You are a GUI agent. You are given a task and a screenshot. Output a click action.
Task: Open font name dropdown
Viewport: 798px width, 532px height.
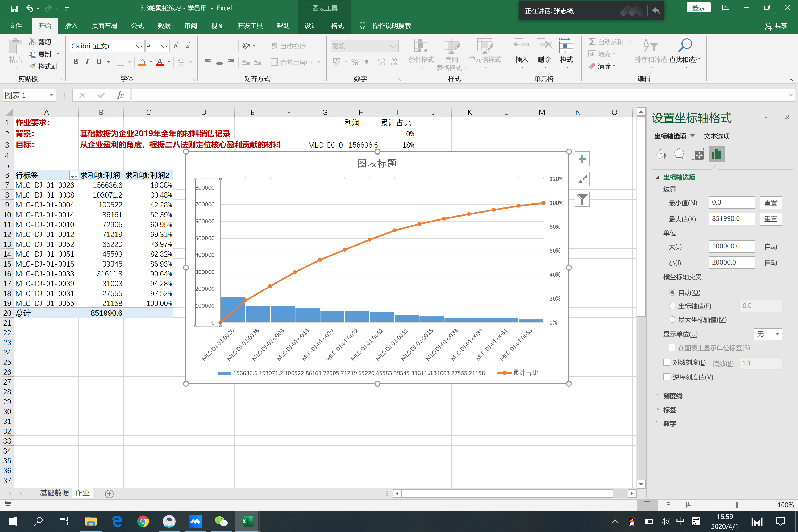[139, 46]
